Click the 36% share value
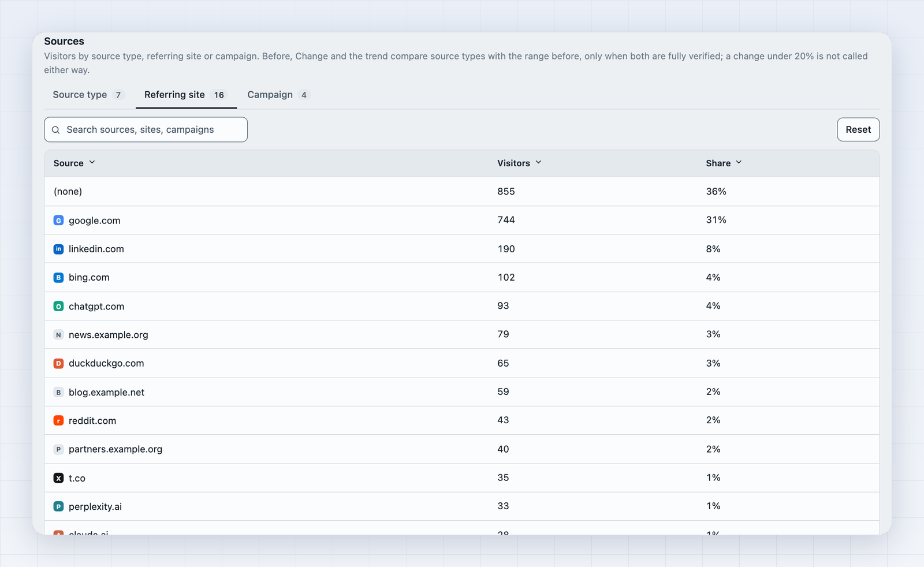Screen dimensions: 924x567 pyautogui.click(x=716, y=192)
